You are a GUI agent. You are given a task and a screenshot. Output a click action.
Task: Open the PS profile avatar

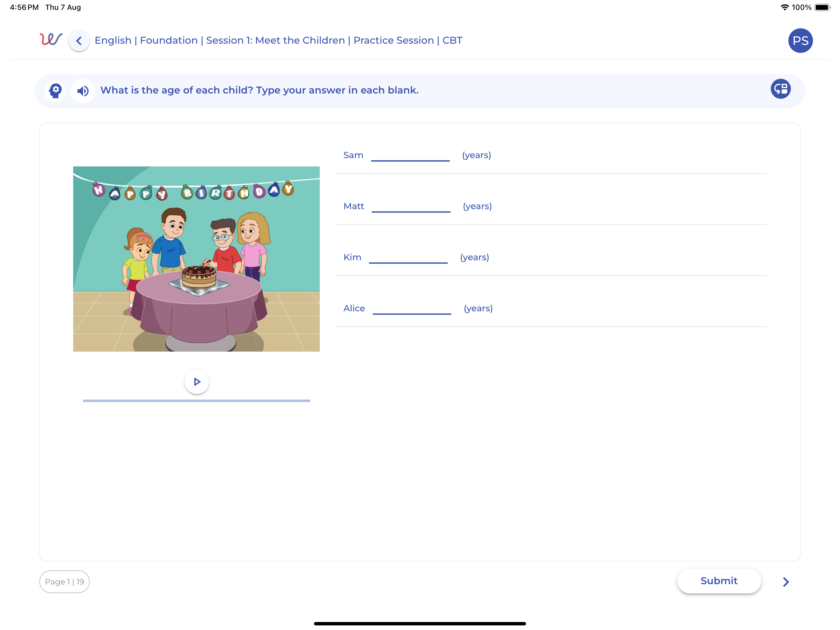click(800, 41)
